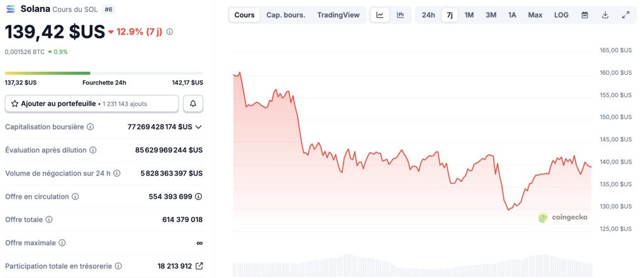
Task: Open treasury holdings external link icon
Action: [x=199, y=266]
